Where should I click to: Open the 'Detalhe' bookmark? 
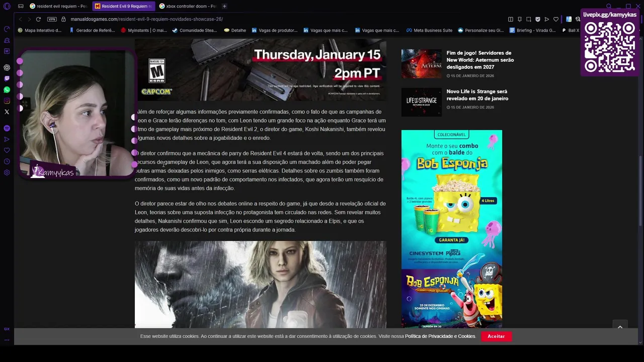tap(235, 30)
